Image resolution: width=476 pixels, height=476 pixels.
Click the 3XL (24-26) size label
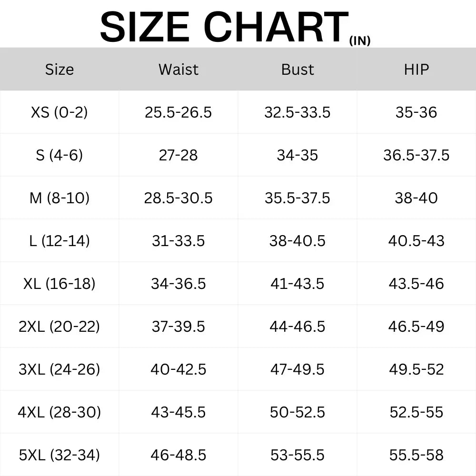pos(59,369)
